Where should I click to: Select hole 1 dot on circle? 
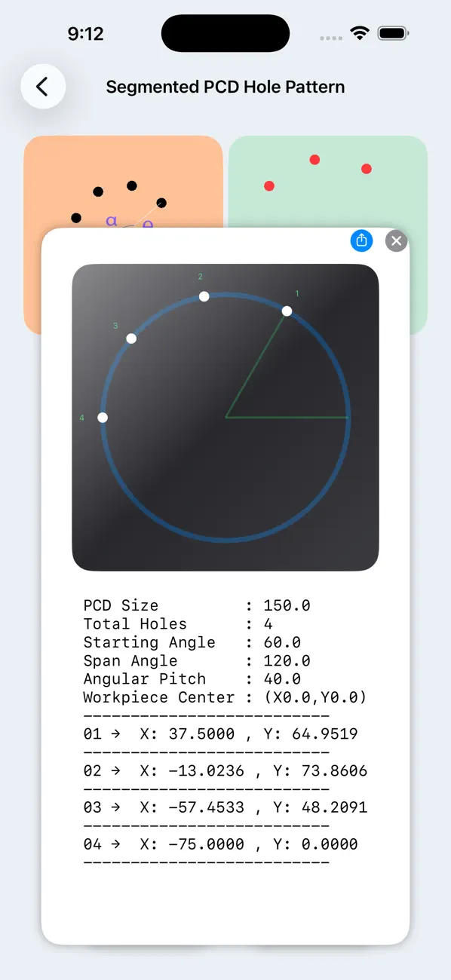pos(287,311)
